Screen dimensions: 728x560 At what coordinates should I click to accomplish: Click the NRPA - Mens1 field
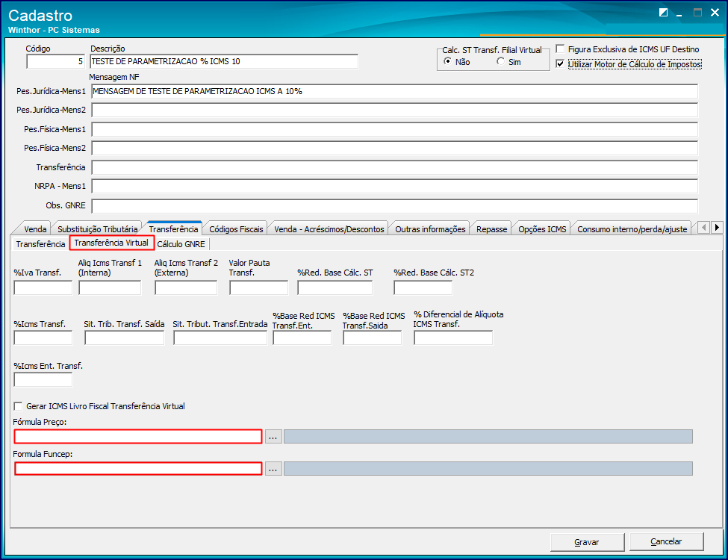coord(395,186)
